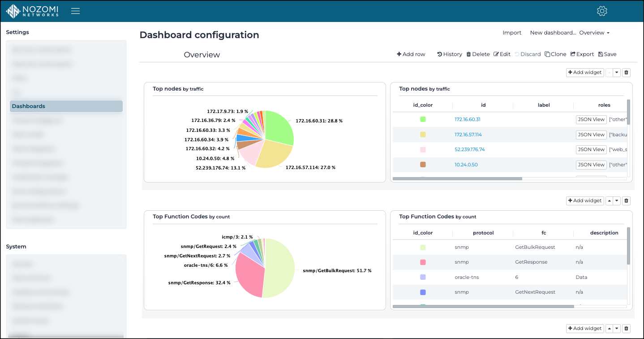Image resolution: width=644 pixels, height=339 pixels.
Task: Click the 'roles' column header in Top nodes table
Action: 604,105
